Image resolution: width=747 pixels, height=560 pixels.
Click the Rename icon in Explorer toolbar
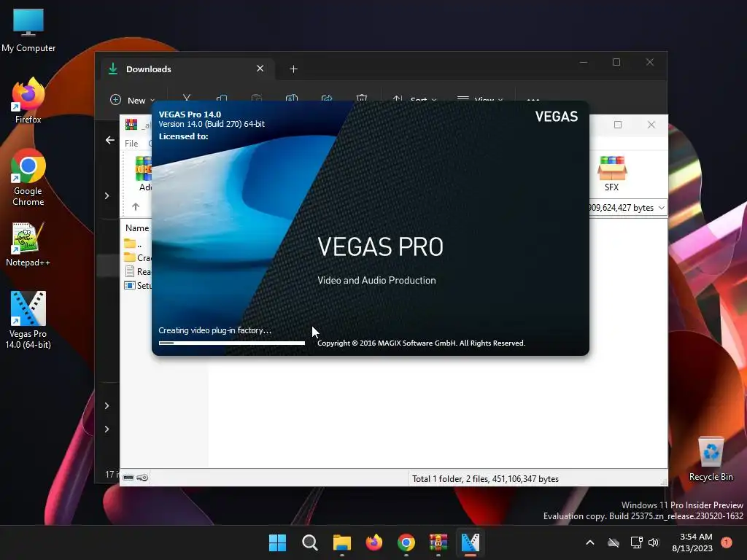[x=292, y=98]
